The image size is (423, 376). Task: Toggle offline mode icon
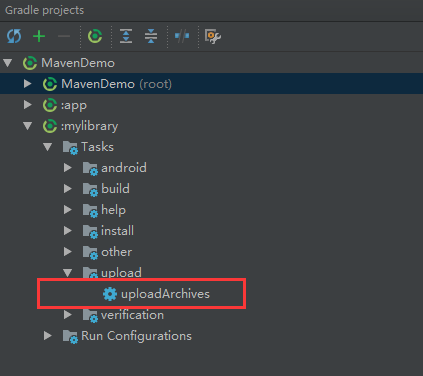tap(182, 36)
